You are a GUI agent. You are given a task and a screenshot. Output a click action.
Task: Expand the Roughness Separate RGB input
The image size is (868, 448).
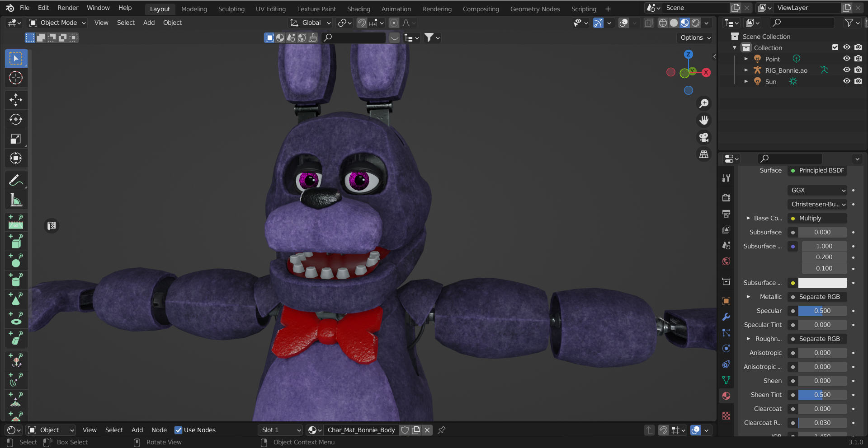748,339
